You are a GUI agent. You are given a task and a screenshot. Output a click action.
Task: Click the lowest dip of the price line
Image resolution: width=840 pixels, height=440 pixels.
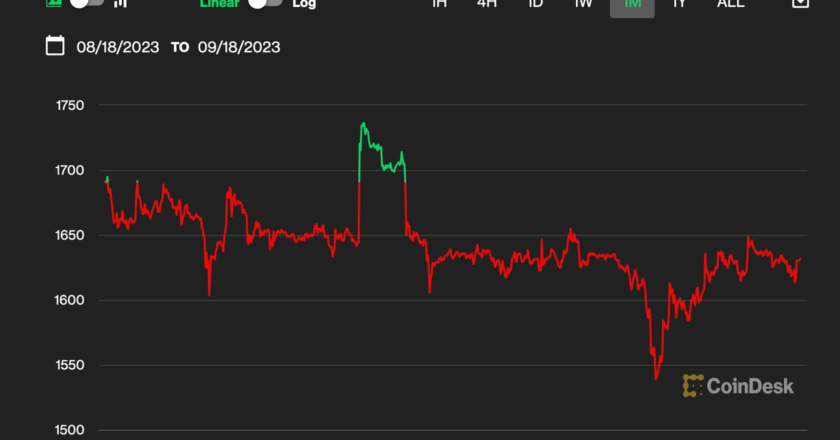pos(656,378)
